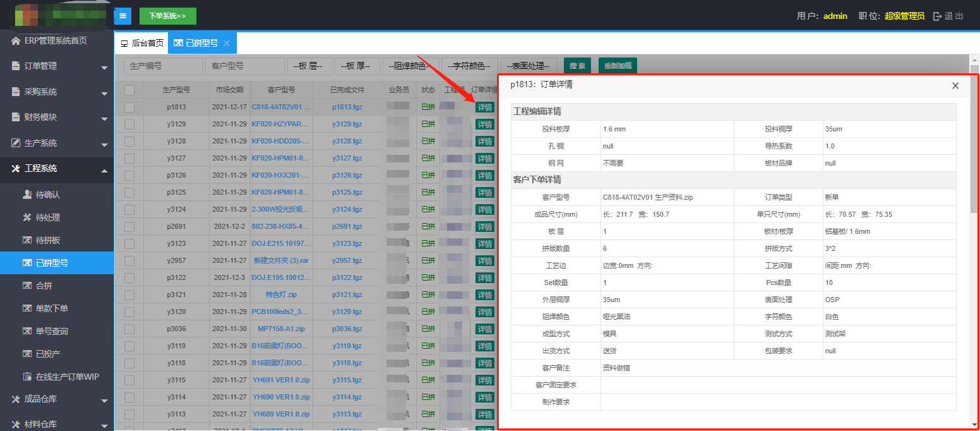Viewport: 980px width, 431px height.
Task: Open 在线生产订单WIP in the sidebar
Action: pos(66,377)
